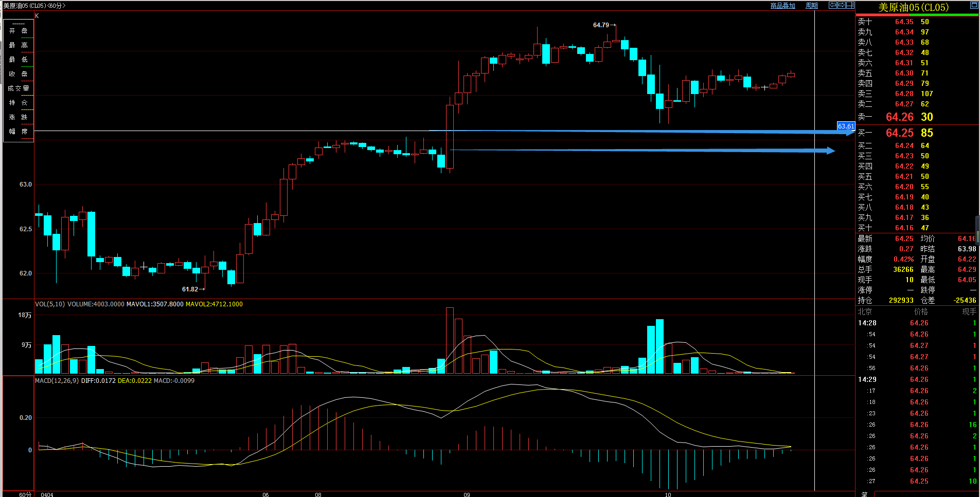Click the K indicator label on chart
This screenshot has width=980, height=497.
[x=37, y=16]
